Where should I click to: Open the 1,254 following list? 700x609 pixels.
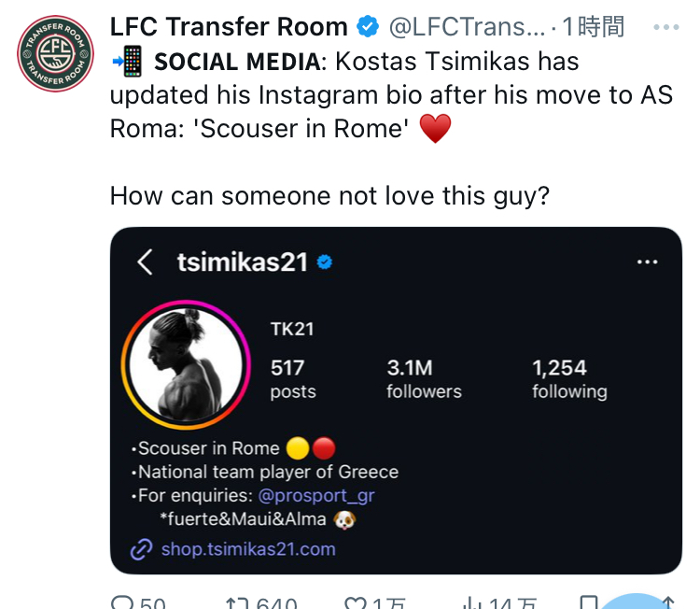[568, 379]
